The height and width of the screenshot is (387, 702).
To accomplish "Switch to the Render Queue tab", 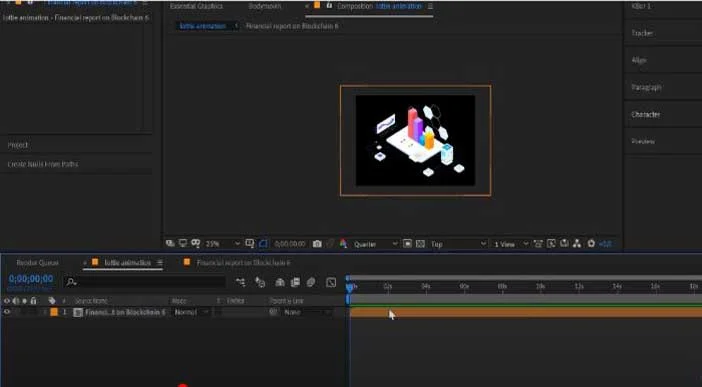I will click(x=38, y=263).
